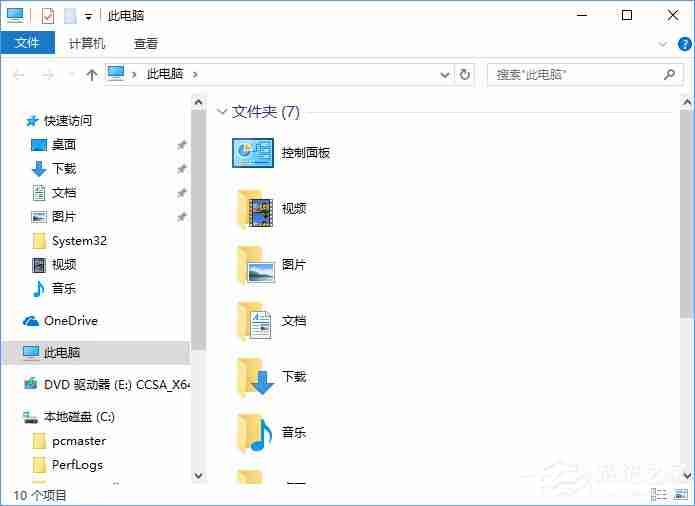Expand breadcrumb arrow after 此电脑

195,74
